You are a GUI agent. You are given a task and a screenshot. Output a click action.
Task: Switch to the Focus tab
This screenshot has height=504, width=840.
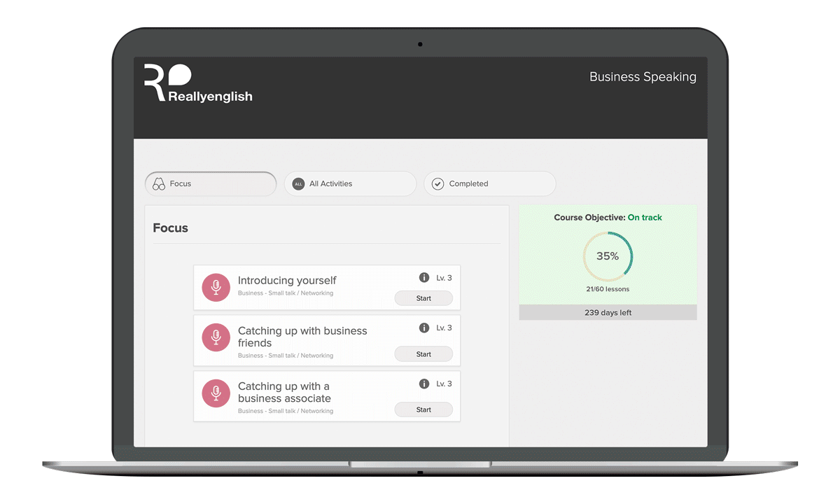pyautogui.click(x=210, y=184)
